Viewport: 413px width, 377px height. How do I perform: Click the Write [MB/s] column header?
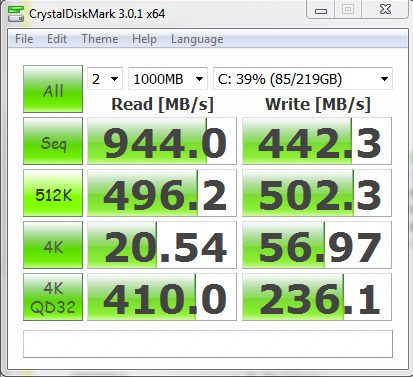pos(318,104)
